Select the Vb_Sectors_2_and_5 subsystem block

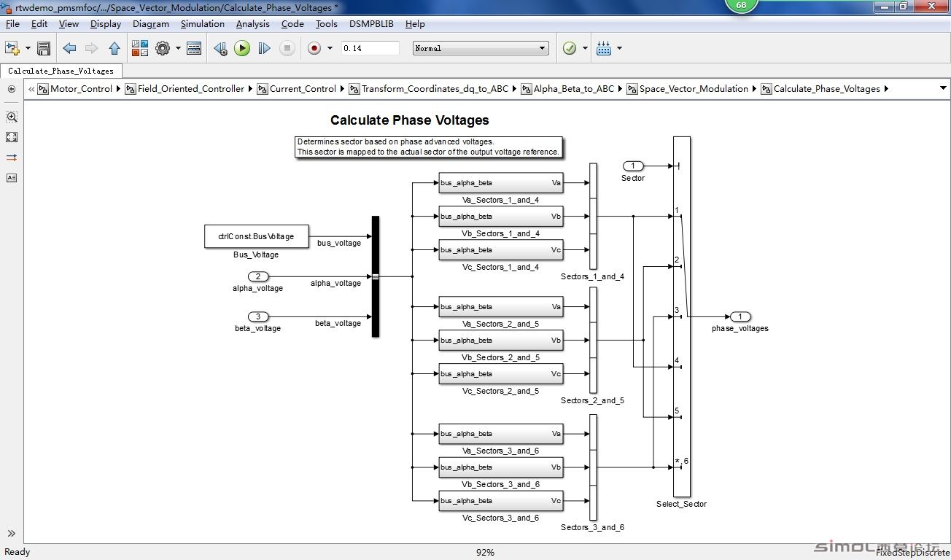click(500, 340)
